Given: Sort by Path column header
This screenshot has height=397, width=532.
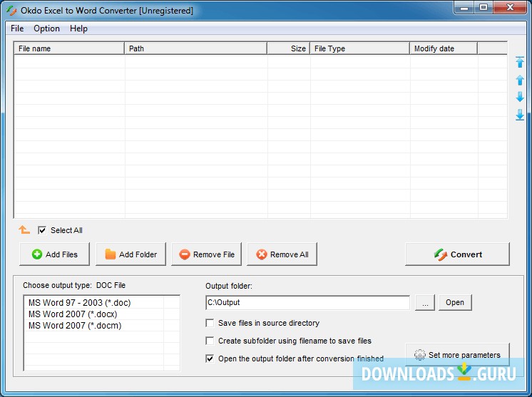Looking at the screenshot, I should point(196,48).
